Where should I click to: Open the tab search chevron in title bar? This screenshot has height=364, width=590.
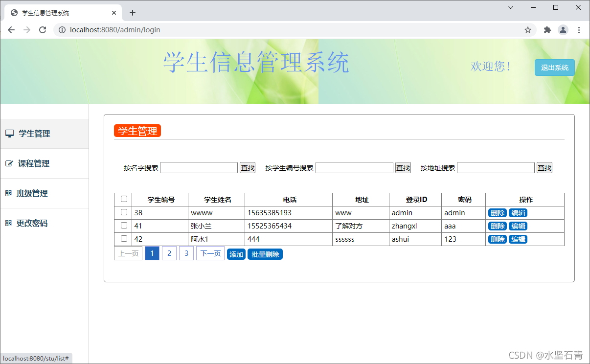point(511,7)
